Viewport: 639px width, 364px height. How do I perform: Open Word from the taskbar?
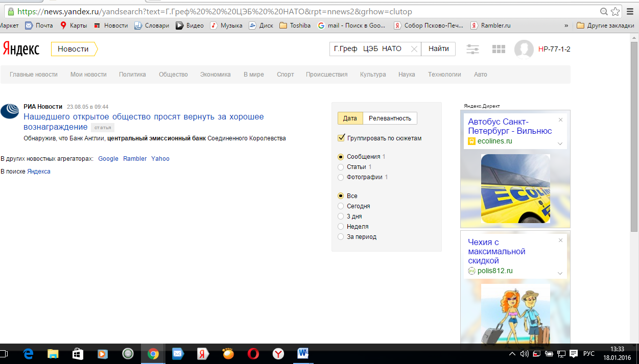coord(303,353)
